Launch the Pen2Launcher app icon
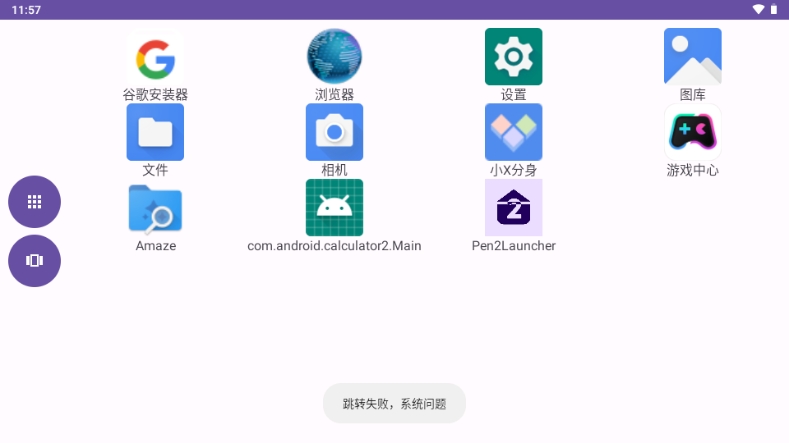 point(513,208)
